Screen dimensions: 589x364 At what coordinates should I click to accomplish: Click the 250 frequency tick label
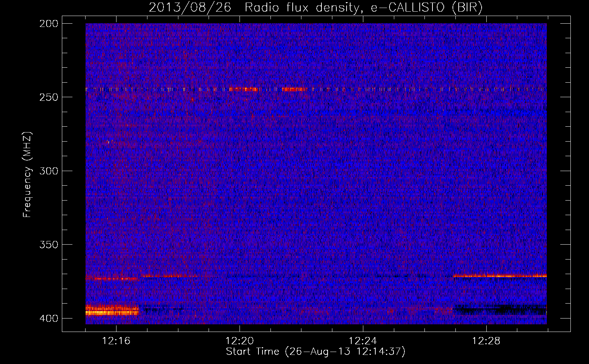(x=48, y=97)
